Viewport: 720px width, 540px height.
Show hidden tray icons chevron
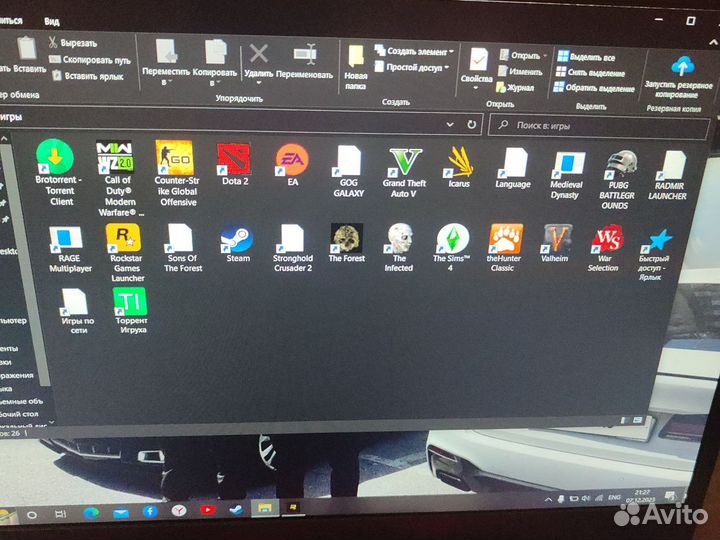coord(548,500)
